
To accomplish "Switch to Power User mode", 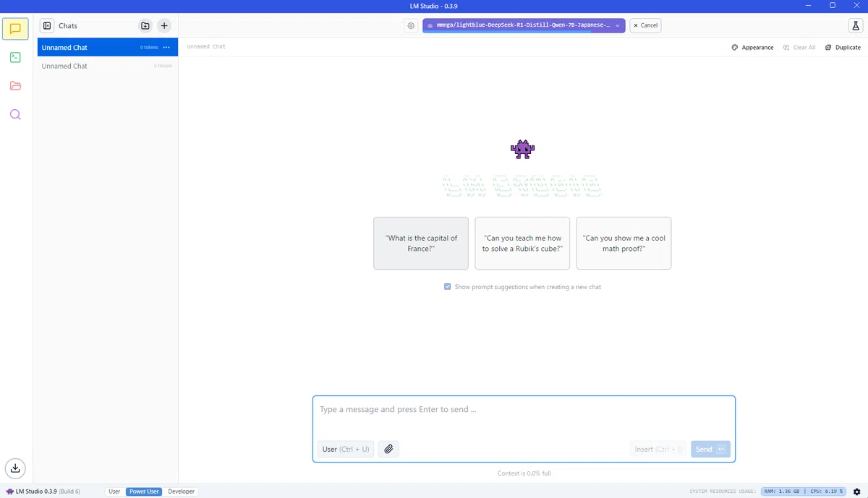I will [144, 491].
